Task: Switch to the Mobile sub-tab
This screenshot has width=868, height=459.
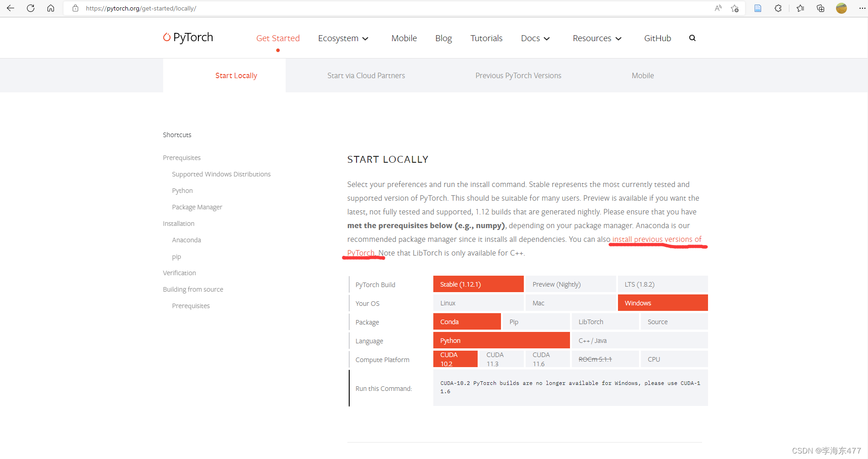Action: [x=643, y=75]
